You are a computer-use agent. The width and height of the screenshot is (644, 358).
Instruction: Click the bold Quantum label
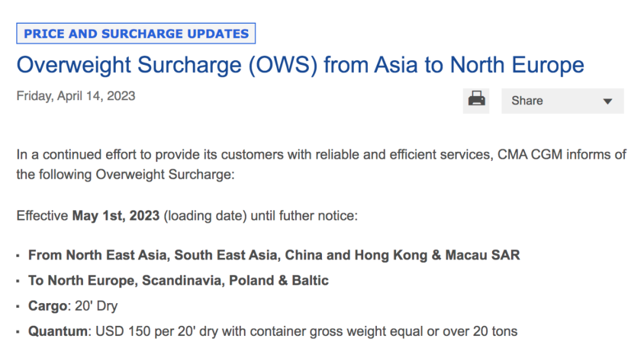coord(57,331)
